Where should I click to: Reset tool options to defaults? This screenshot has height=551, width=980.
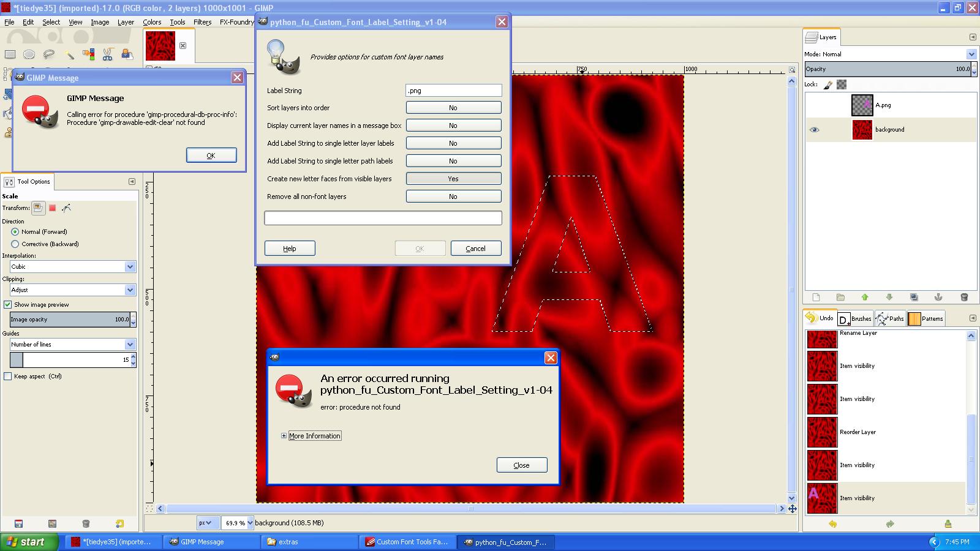(119, 523)
